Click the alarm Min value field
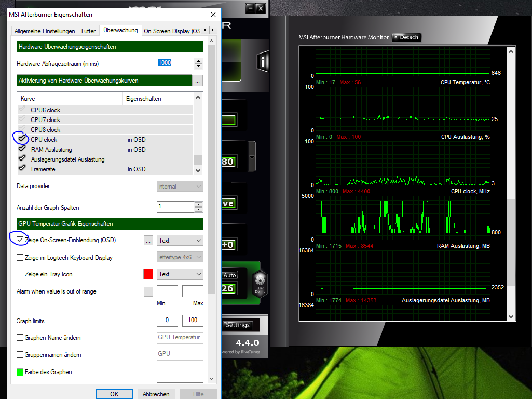The image size is (532, 399). [x=167, y=291]
